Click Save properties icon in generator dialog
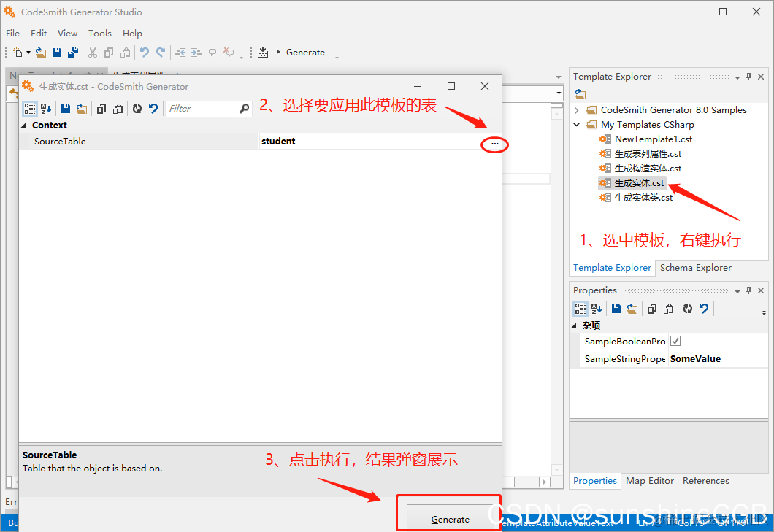 click(66, 109)
